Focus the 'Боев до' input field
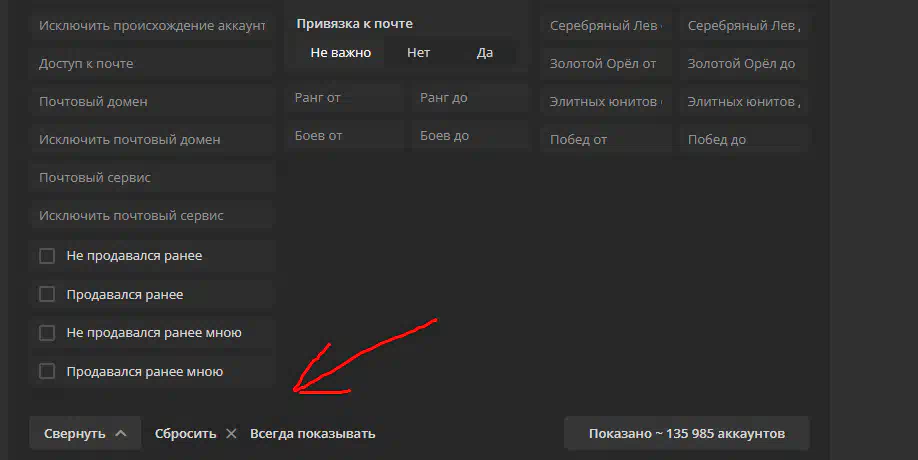The width and height of the screenshot is (918, 460). click(468, 136)
